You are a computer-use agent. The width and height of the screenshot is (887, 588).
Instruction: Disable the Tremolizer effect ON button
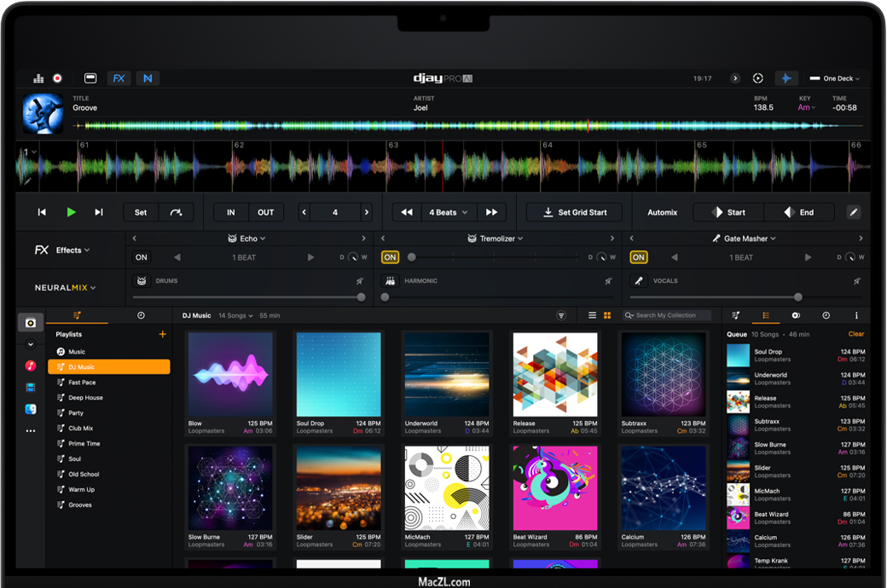point(390,257)
